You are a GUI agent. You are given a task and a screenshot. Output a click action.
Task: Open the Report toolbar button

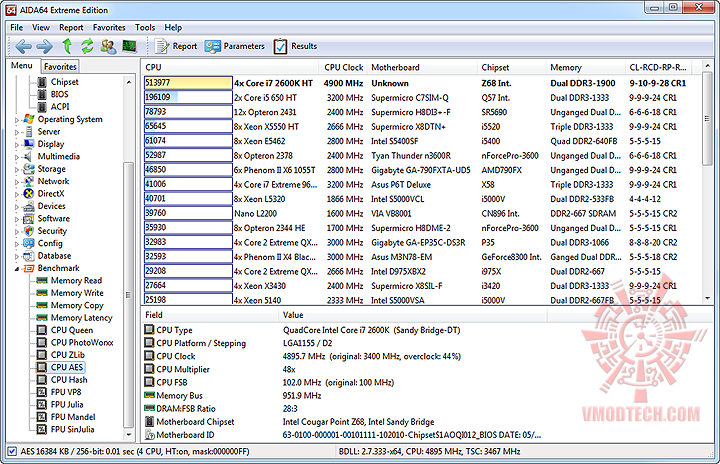point(176,46)
